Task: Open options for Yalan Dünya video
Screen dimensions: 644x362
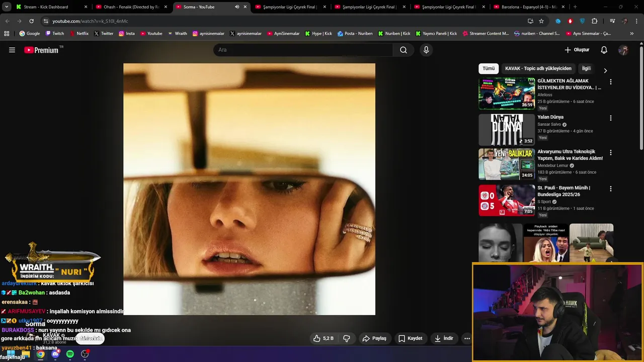Action: click(x=611, y=118)
